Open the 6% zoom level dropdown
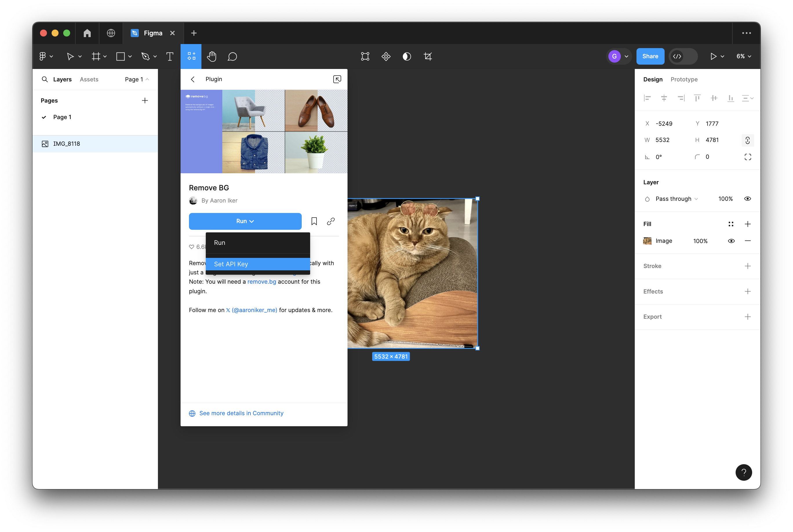 743,56
